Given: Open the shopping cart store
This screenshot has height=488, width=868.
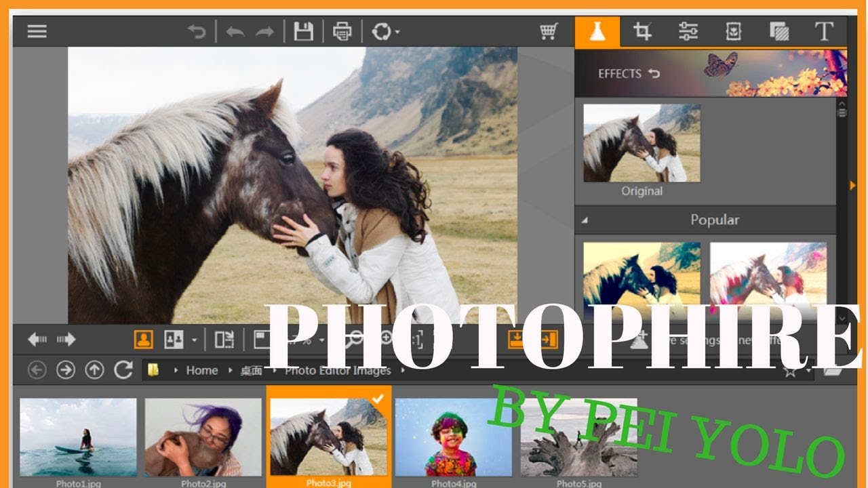Looking at the screenshot, I should [x=549, y=31].
